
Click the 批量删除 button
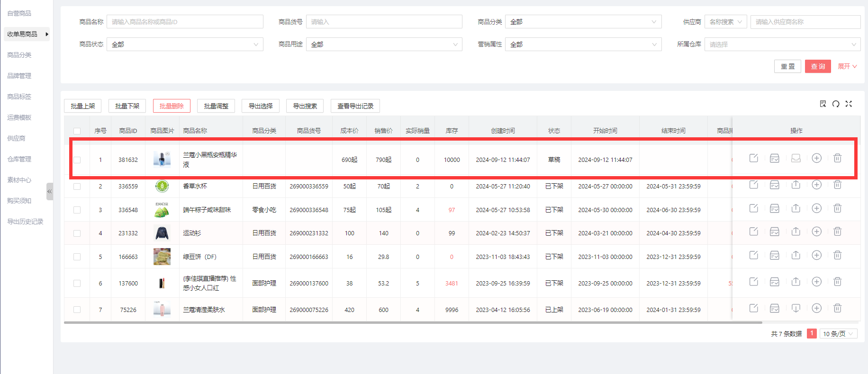point(172,106)
